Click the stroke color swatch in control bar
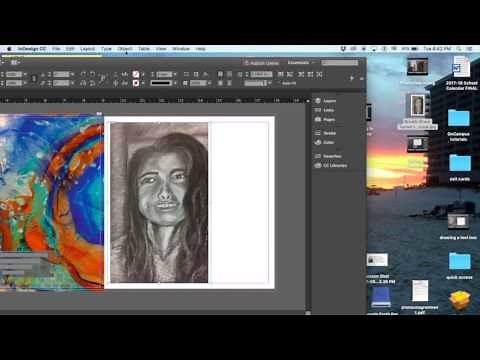Image resolution: width=480 pixels, height=360 pixels. [x=136, y=83]
